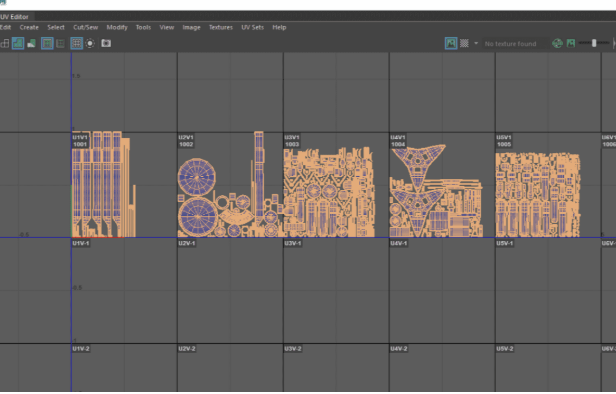Click the U3V-1 tile label
Image resolution: width=616 pixels, height=394 pixels.
(293, 244)
